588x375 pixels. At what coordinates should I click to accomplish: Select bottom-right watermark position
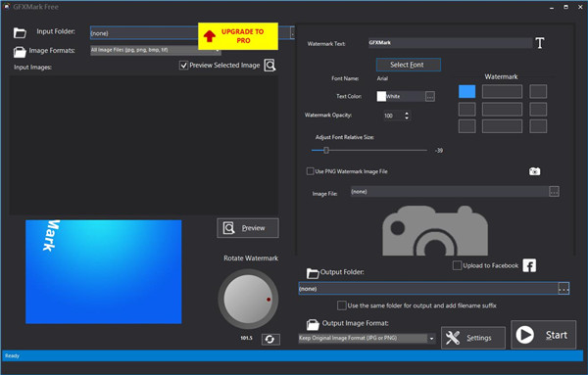click(x=538, y=126)
